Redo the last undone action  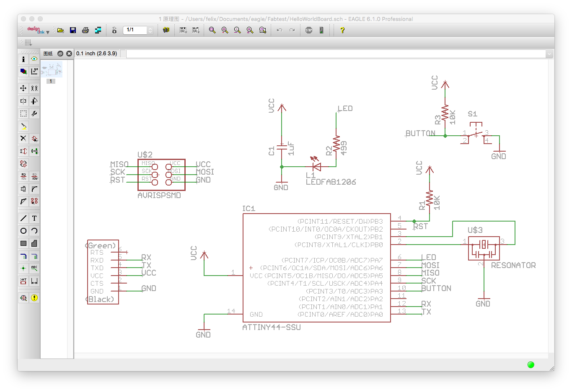(292, 30)
